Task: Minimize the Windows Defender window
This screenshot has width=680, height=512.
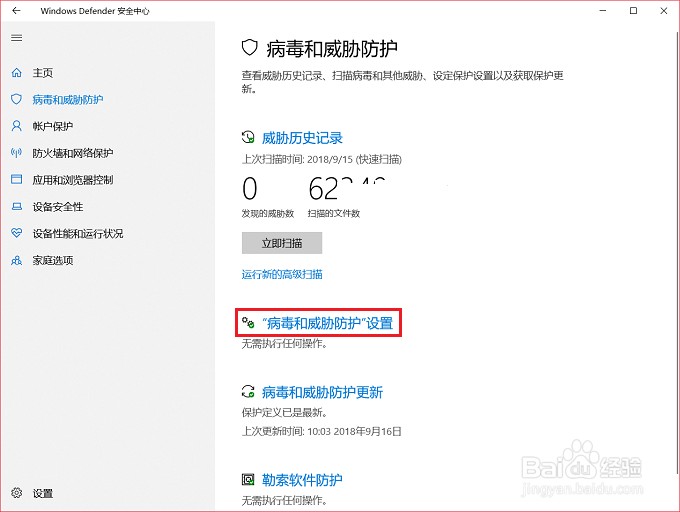Action: [603, 11]
